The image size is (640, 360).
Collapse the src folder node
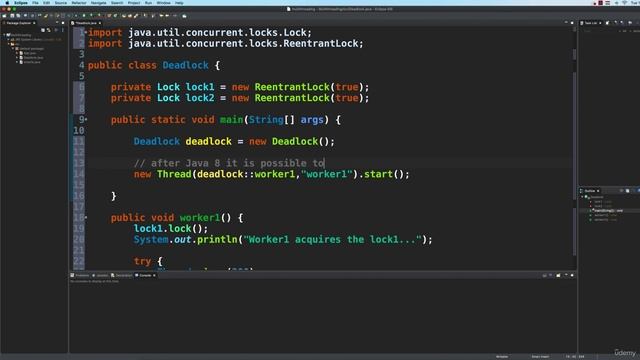(9, 44)
